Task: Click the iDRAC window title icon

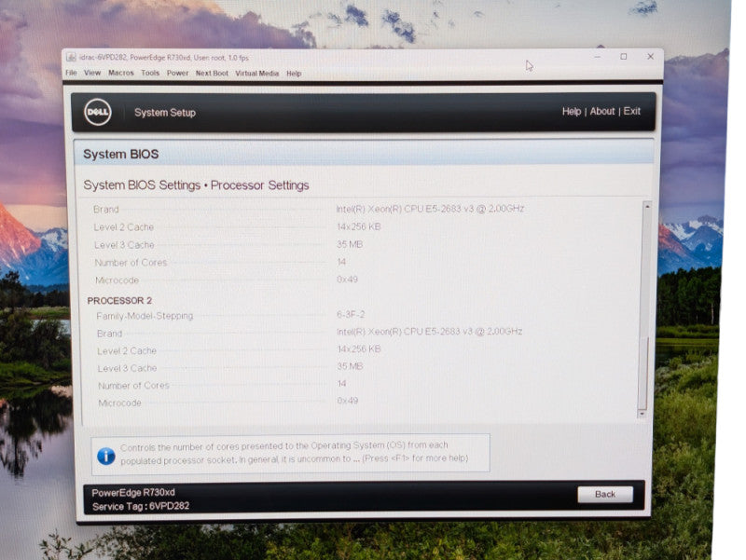Action: click(x=71, y=57)
